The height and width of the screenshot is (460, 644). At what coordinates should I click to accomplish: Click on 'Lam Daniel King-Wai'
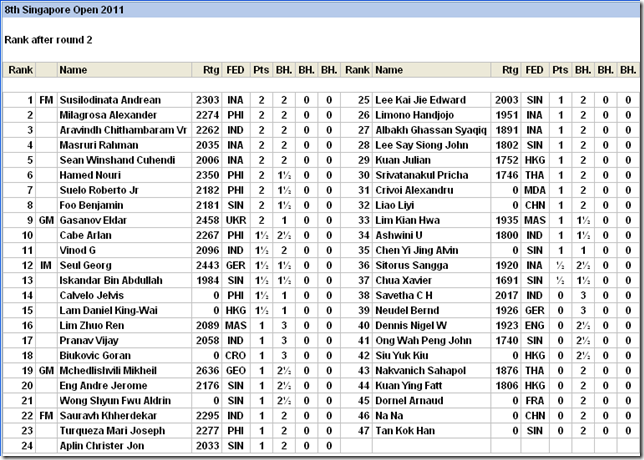pyautogui.click(x=108, y=310)
